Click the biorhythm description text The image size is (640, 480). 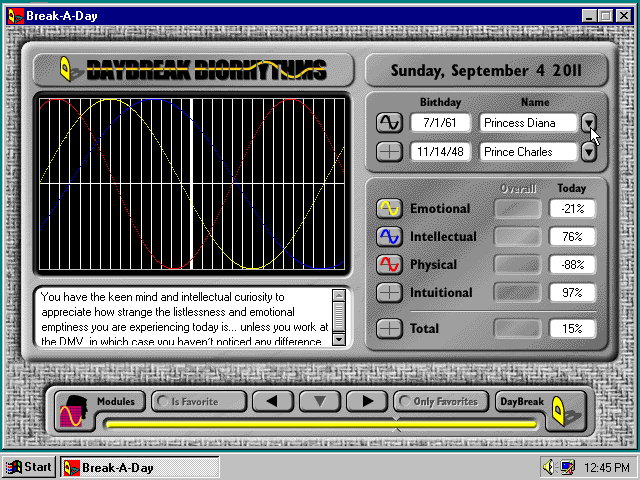coord(184,318)
